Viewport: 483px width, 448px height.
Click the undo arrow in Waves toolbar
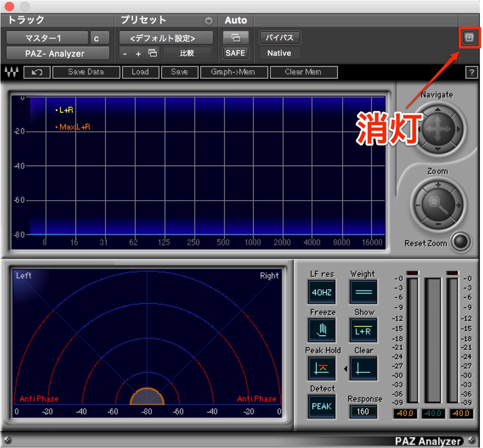[x=37, y=72]
